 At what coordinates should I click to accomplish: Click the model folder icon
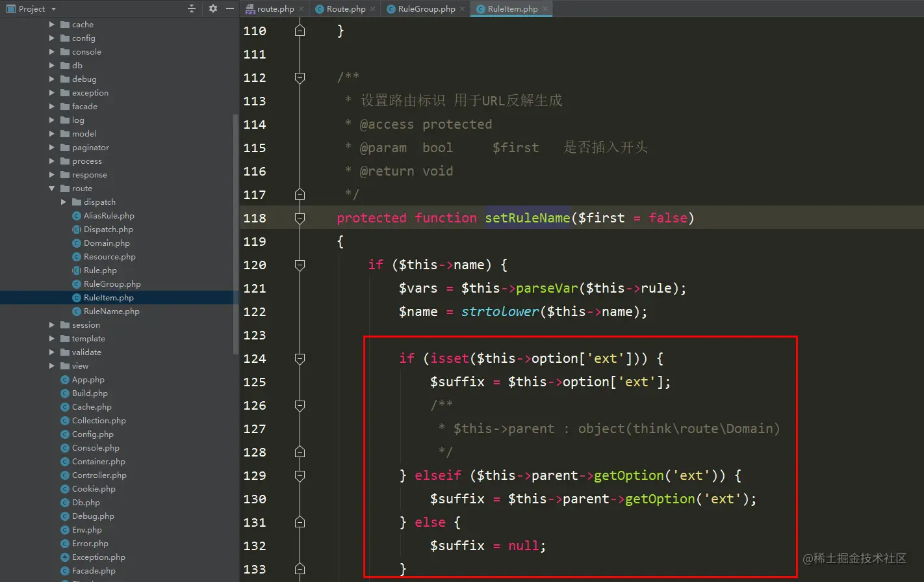point(65,134)
